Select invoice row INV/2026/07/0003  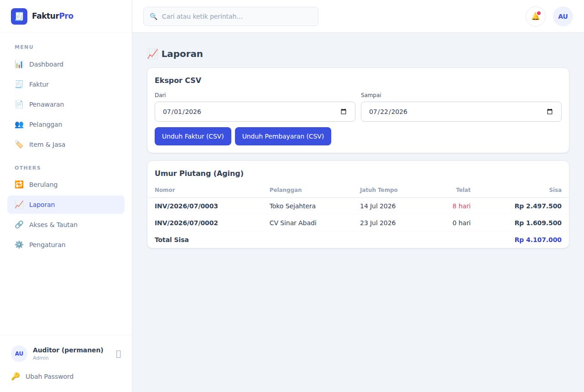358,206
